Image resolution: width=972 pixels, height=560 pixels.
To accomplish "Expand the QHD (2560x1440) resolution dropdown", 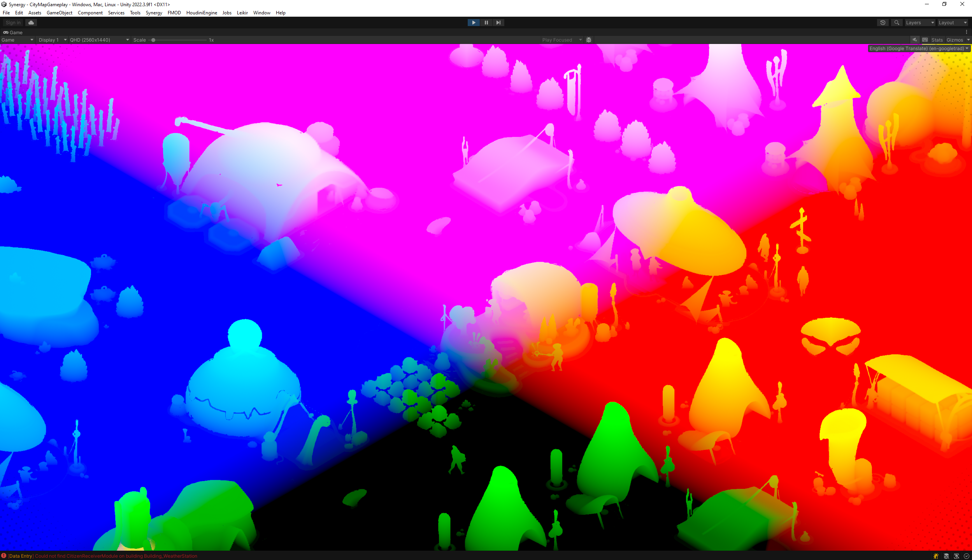I will [99, 40].
